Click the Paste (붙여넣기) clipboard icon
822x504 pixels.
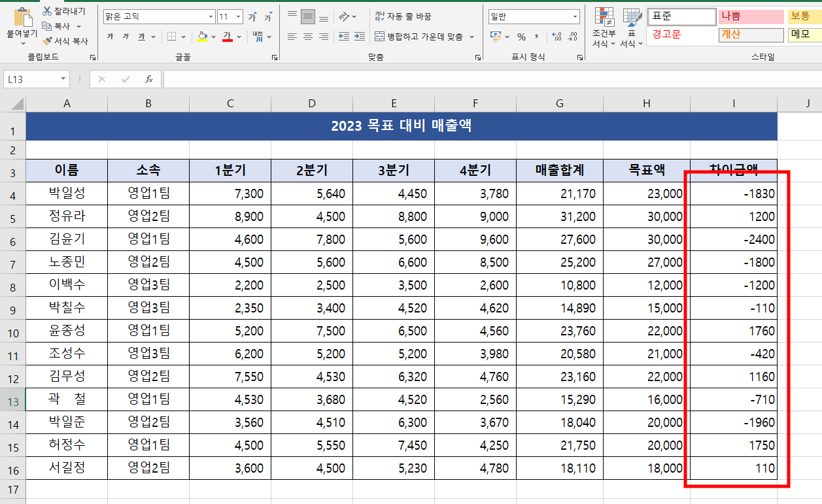22,17
